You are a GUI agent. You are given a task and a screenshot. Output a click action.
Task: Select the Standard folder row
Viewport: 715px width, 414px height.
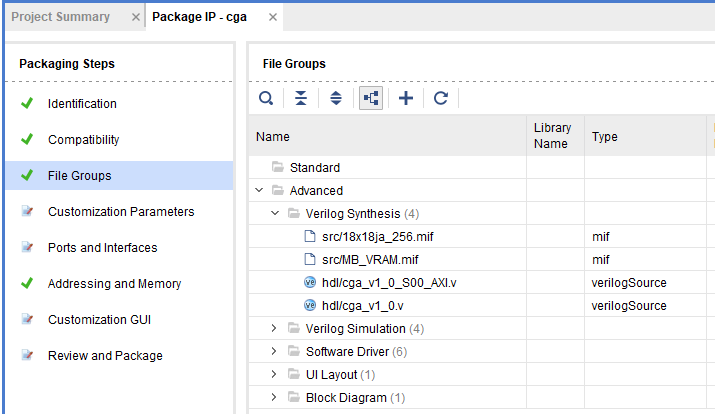pyautogui.click(x=388, y=167)
